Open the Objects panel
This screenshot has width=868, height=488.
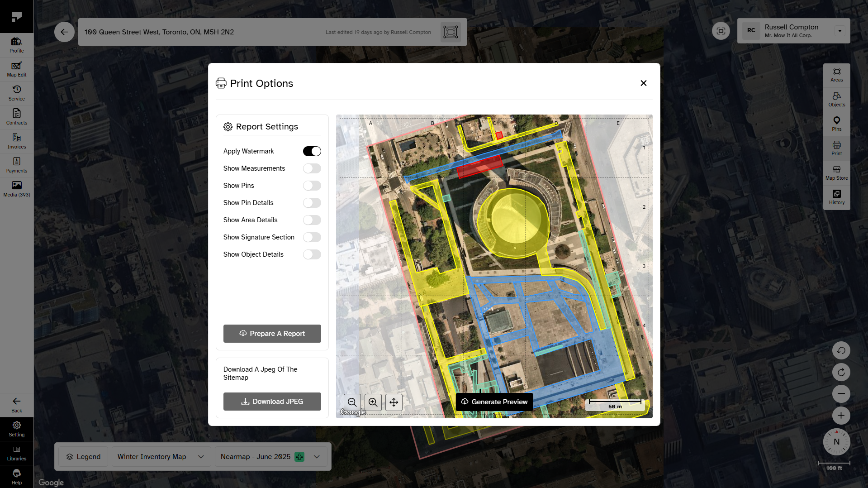click(x=837, y=100)
